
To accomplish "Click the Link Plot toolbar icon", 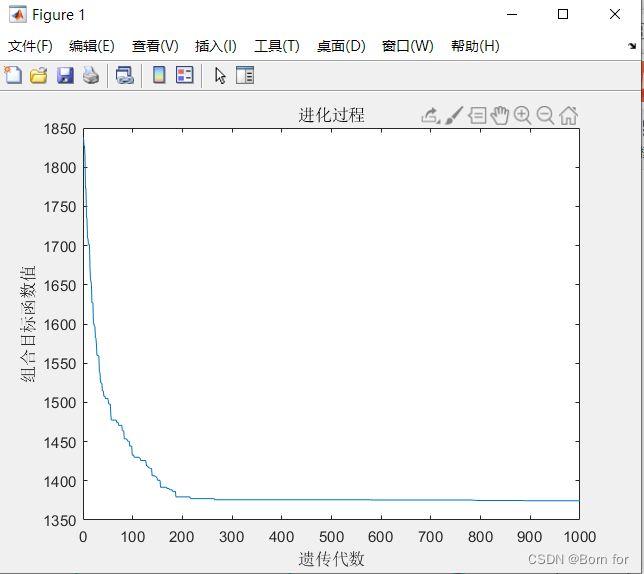I will [125, 76].
